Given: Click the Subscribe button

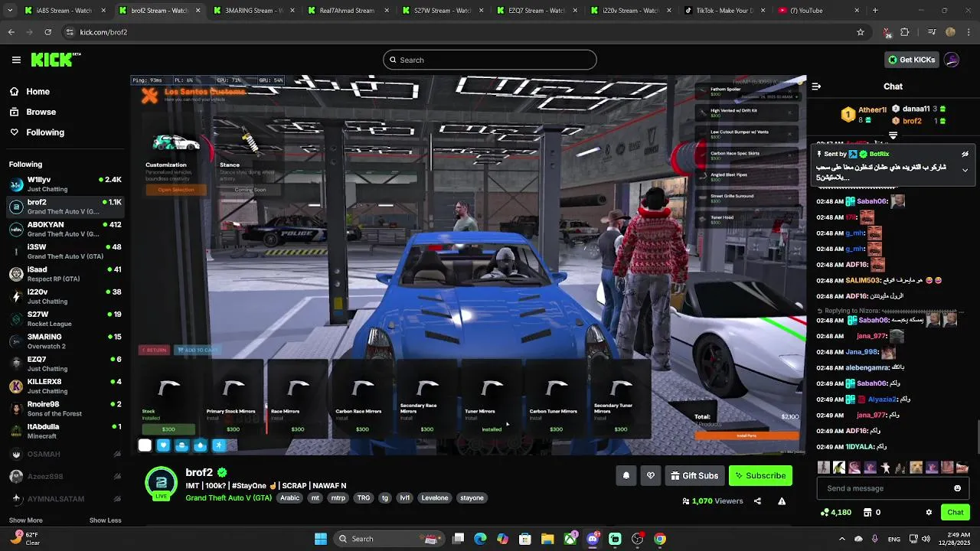Looking at the screenshot, I should point(760,476).
